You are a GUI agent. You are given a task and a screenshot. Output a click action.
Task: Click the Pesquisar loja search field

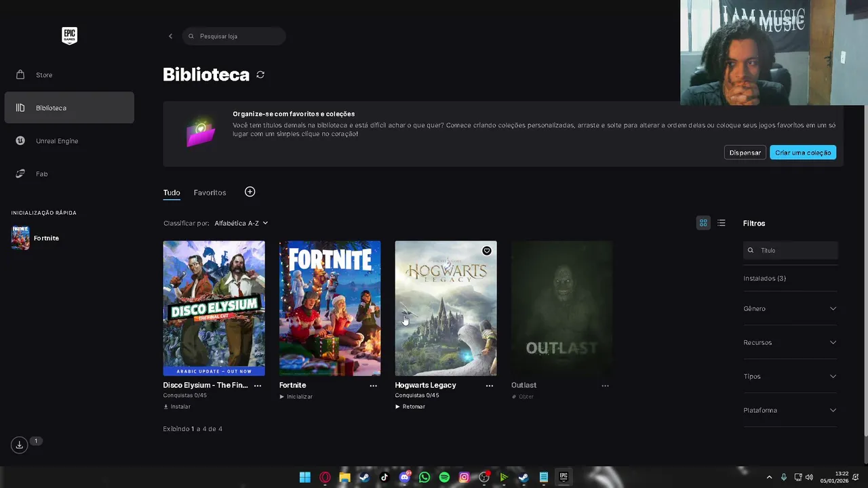234,36
